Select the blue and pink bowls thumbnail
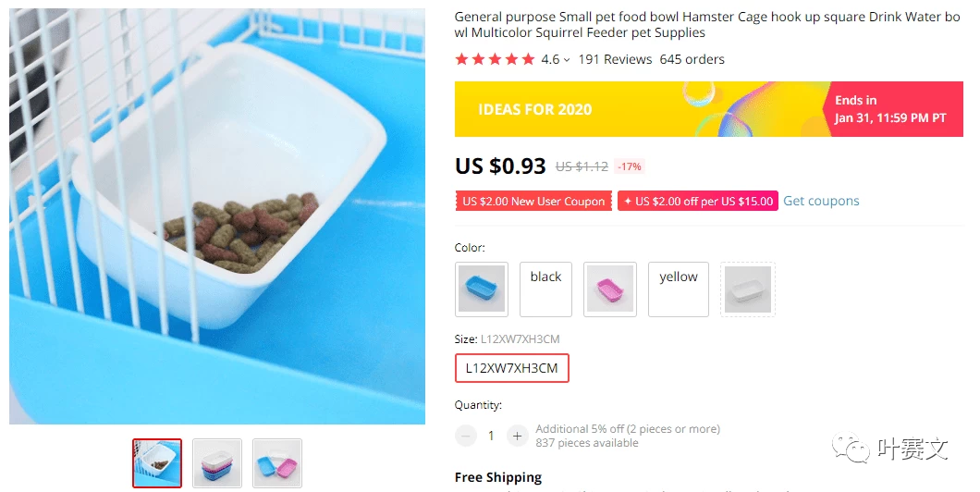The image size is (980, 492). [277, 462]
